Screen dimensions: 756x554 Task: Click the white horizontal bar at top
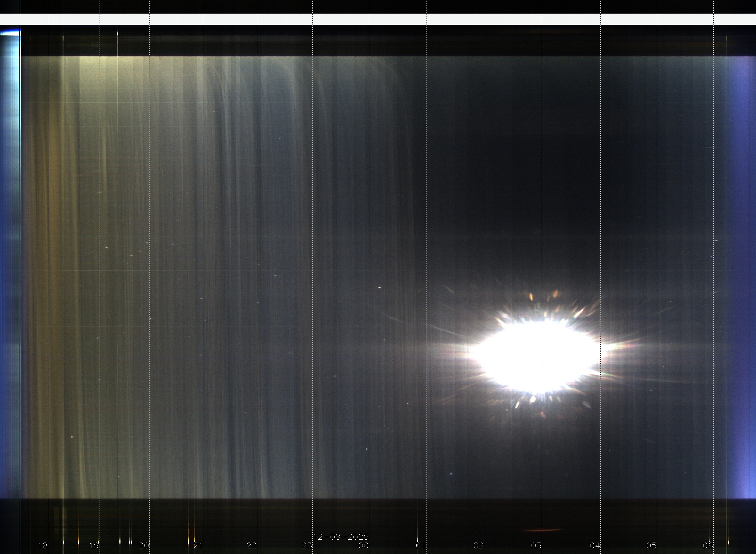pyautogui.click(x=378, y=19)
